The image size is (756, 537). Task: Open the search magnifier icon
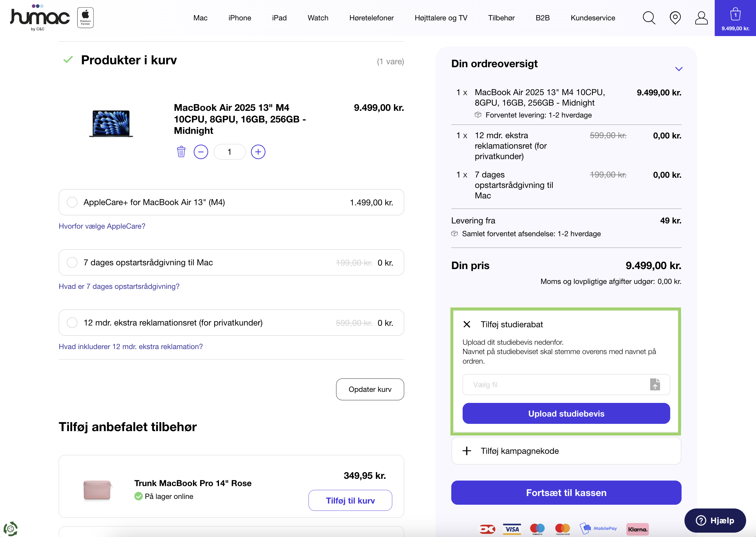click(649, 18)
